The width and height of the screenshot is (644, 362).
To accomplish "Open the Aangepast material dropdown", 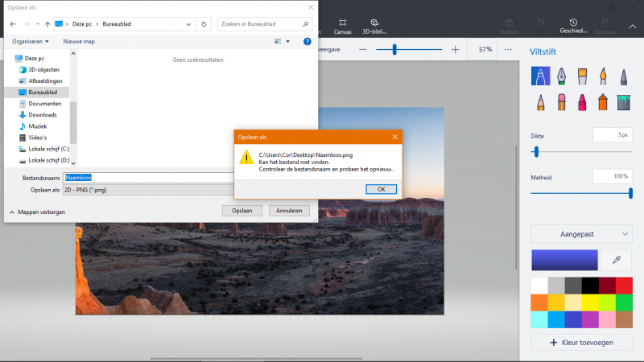I will click(x=581, y=233).
